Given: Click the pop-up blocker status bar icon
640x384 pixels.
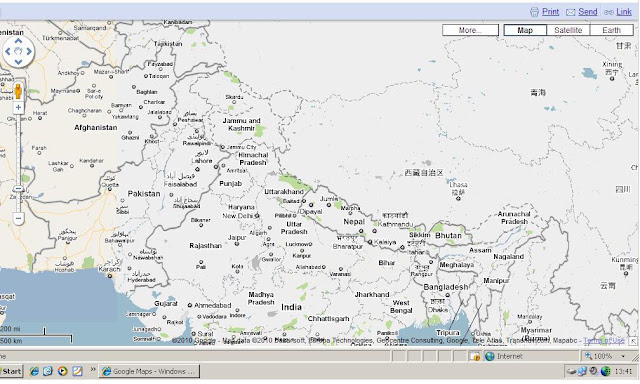Looking at the screenshot, I should tap(474, 356).
